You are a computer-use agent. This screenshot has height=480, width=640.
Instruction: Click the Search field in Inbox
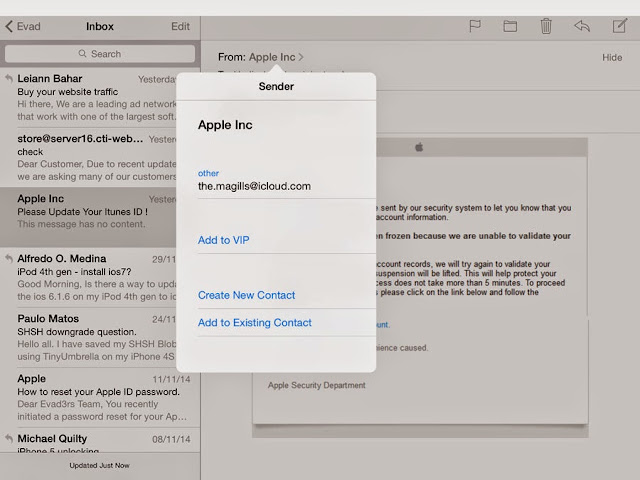100,54
